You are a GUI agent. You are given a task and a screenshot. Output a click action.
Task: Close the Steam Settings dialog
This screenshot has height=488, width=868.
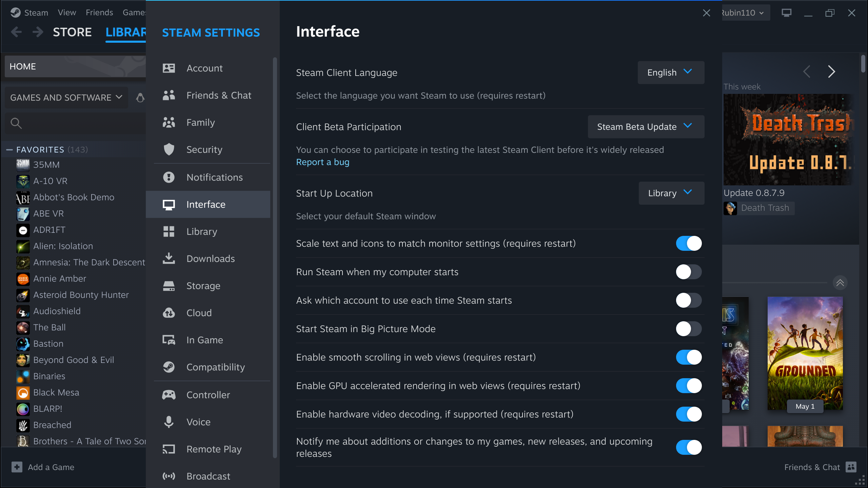[x=707, y=13]
